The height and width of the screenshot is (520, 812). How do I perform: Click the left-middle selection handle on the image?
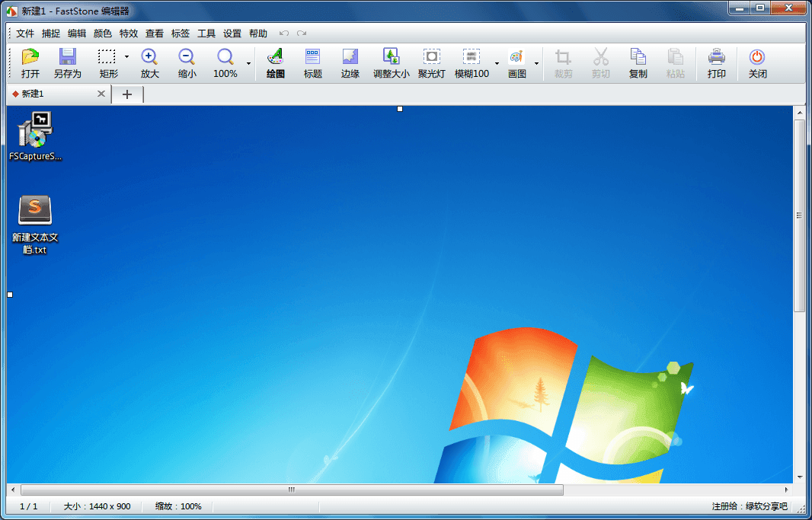click(10, 295)
